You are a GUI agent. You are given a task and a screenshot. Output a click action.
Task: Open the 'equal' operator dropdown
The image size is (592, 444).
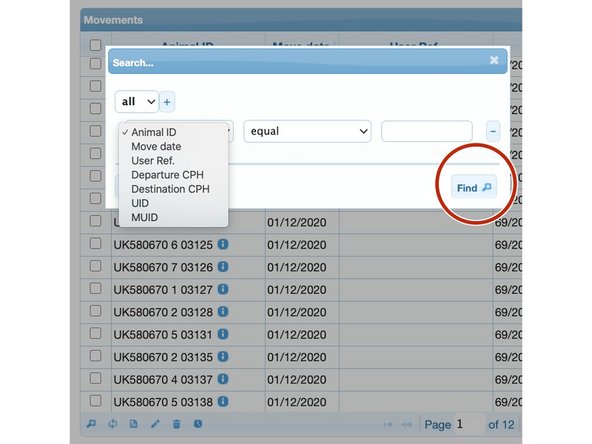[x=307, y=131]
